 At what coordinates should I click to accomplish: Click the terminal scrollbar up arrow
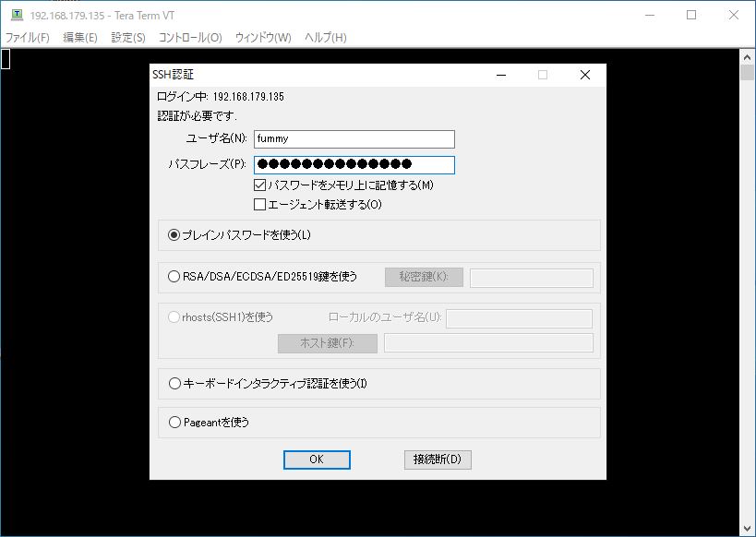pyautogui.click(x=748, y=57)
